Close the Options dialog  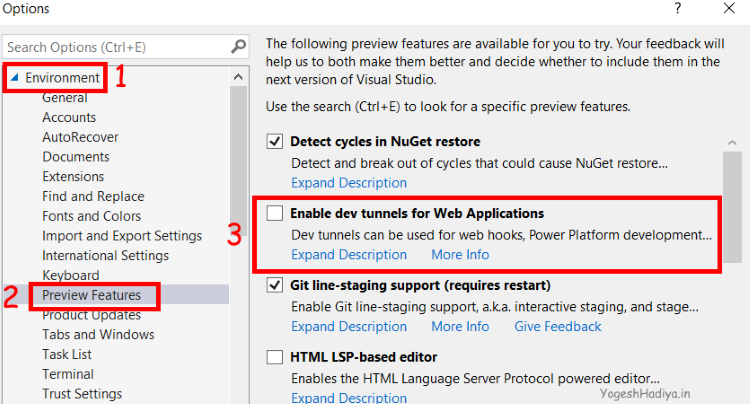coord(729,8)
